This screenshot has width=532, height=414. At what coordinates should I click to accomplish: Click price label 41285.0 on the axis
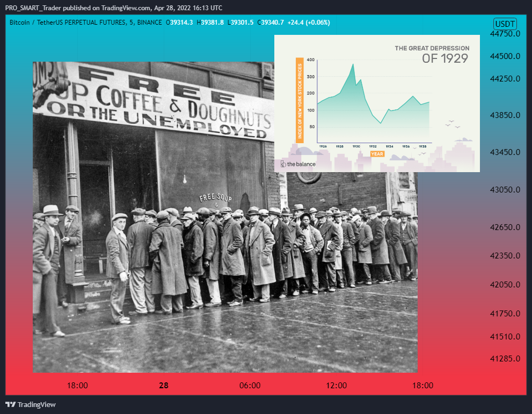(505, 359)
